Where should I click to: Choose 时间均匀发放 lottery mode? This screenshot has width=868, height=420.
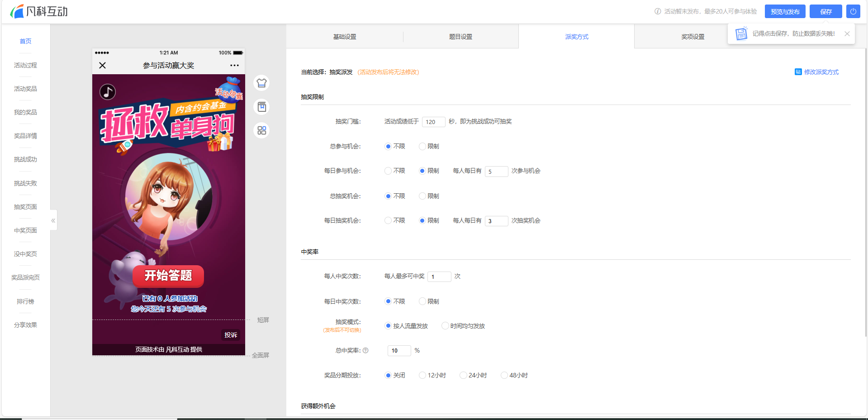pos(445,326)
